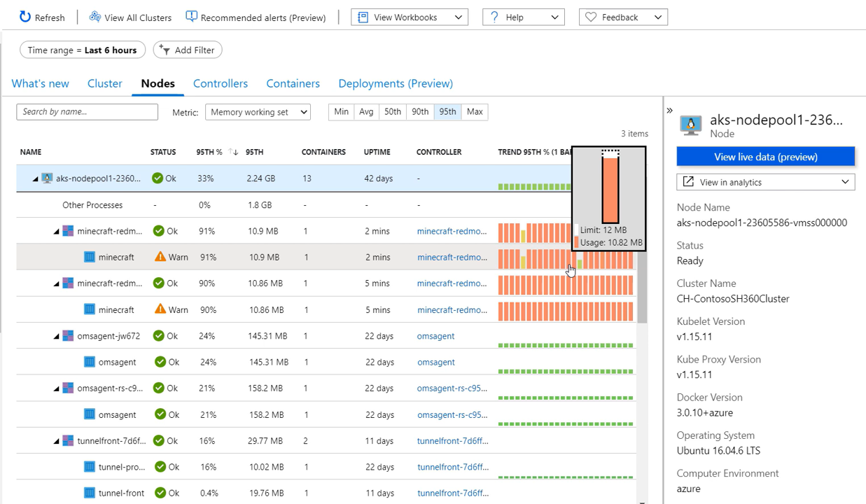
Task: Click the Linux node icon in details pane
Action: pos(691,125)
